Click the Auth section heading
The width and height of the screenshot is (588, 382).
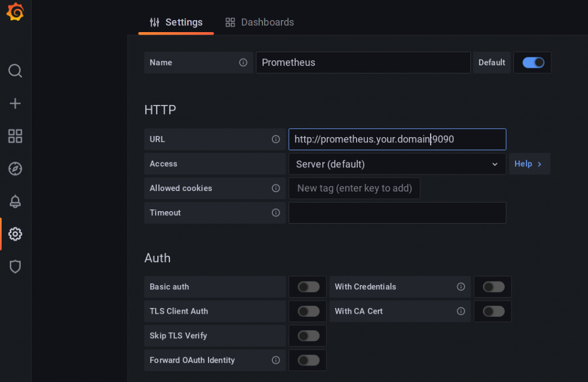(157, 258)
